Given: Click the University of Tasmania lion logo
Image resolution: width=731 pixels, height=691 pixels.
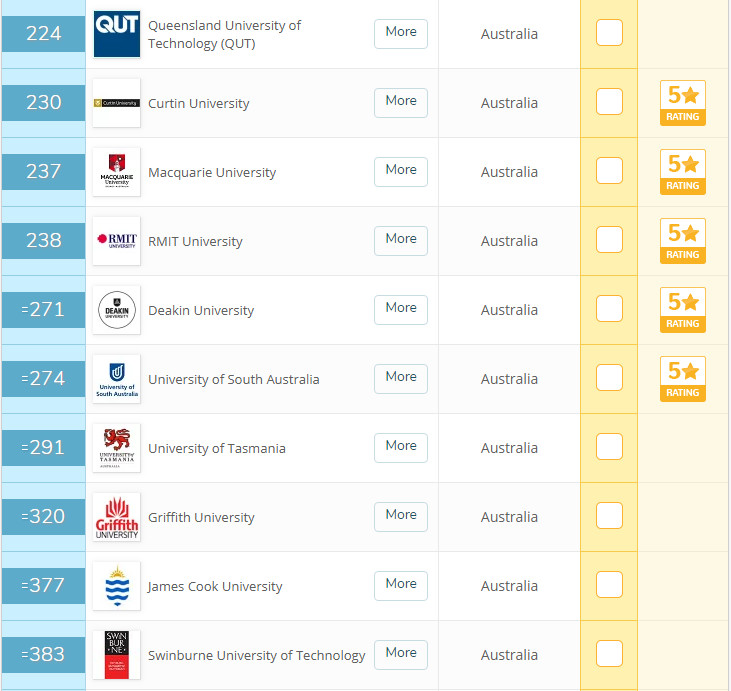Looking at the screenshot, I should (x=117, y=448).
